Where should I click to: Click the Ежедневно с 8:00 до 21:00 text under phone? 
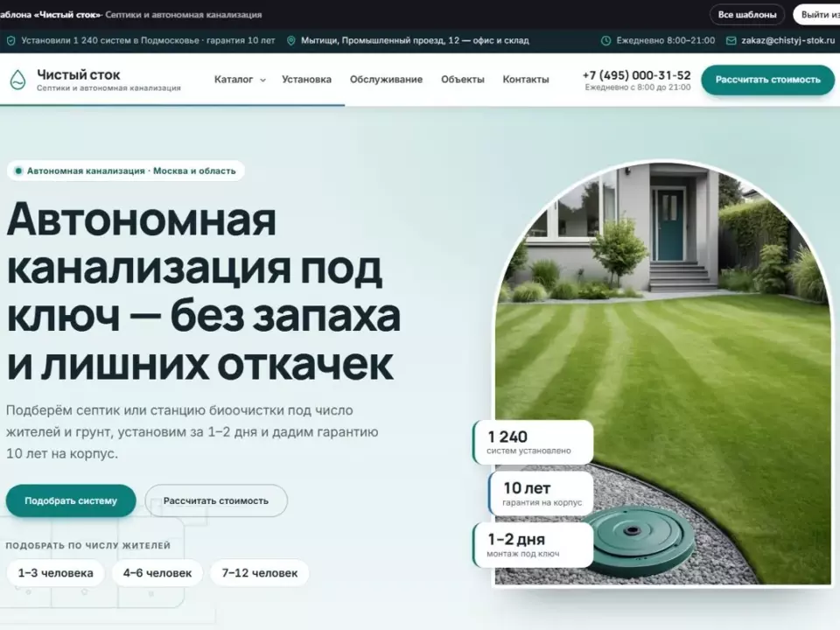[638, 87]
